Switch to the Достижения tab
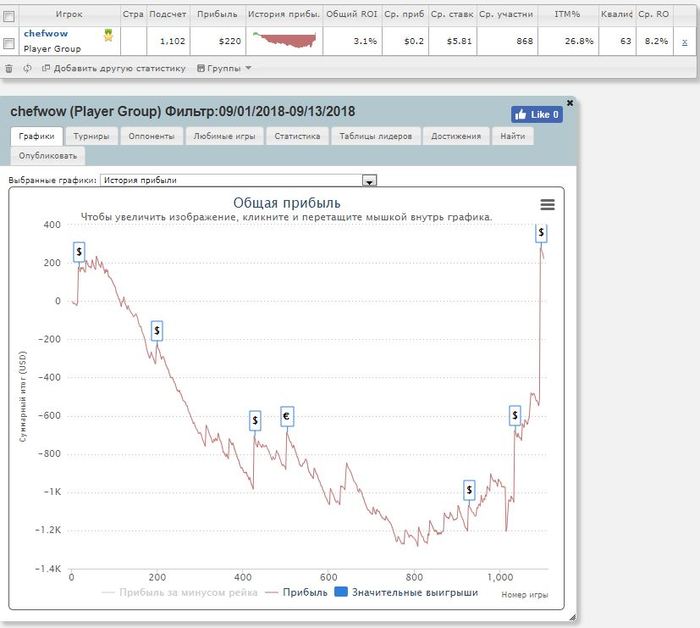The height and width of the screenshot is (628, 700). (x=456, y=136)
